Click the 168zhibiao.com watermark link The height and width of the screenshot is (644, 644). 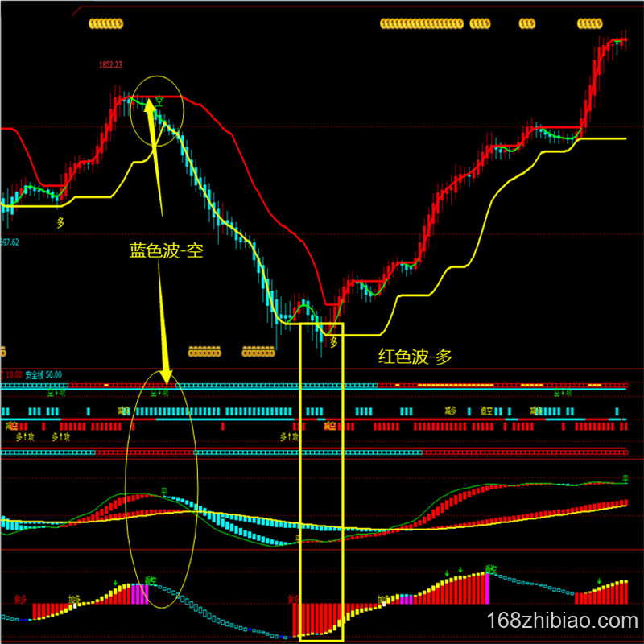[563, 621]
